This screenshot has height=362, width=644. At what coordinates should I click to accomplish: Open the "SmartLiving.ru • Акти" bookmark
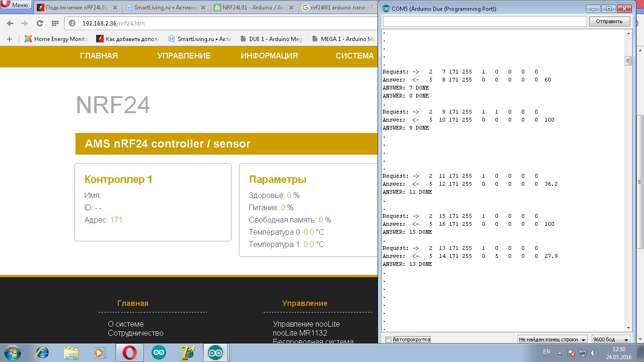click(x=200, y=39)
